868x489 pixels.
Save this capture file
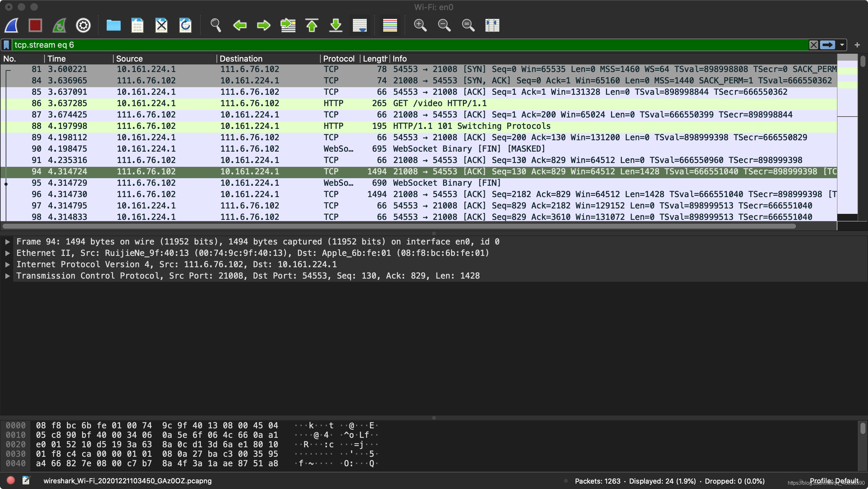[x=138, y=25]
